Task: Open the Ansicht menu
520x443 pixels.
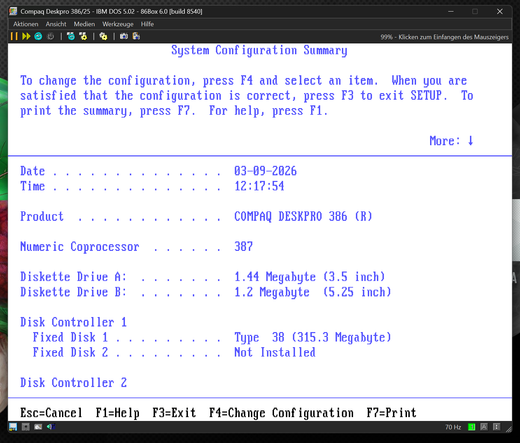Action: point(56,24)
